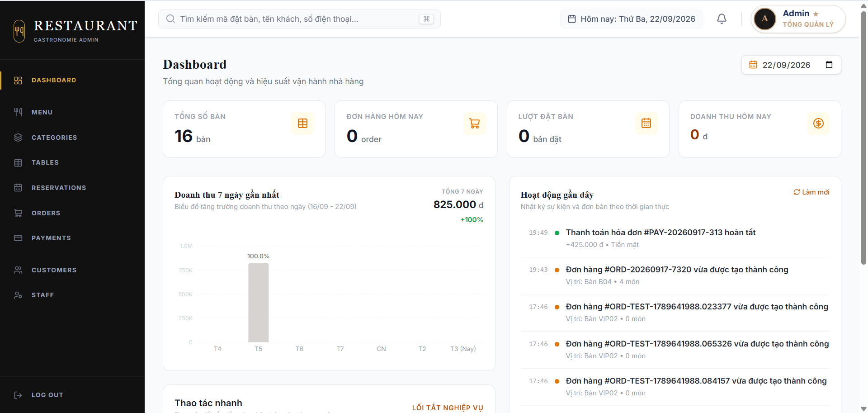The width and height of the screenshot is (868, 413).
Task: Click the Làm mới refresh button
Action: coord(811,192)
